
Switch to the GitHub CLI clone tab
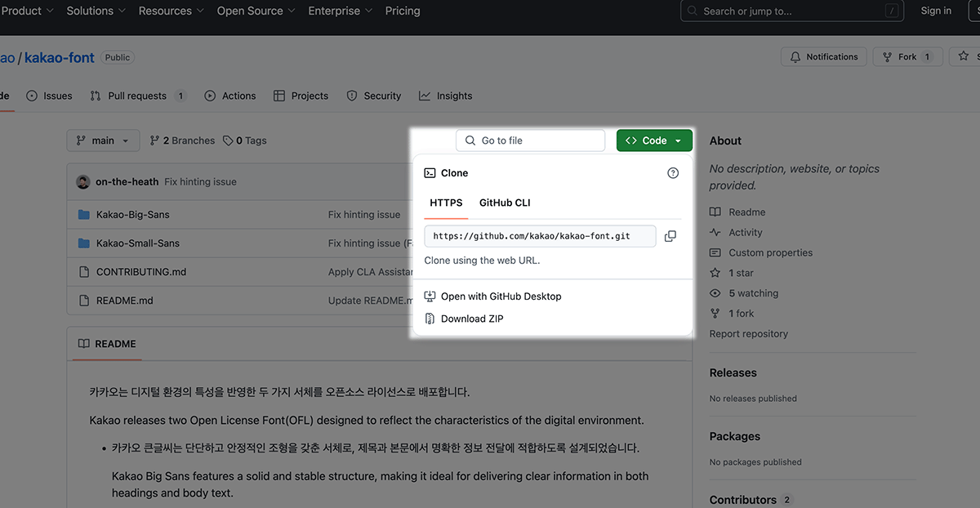505,203
